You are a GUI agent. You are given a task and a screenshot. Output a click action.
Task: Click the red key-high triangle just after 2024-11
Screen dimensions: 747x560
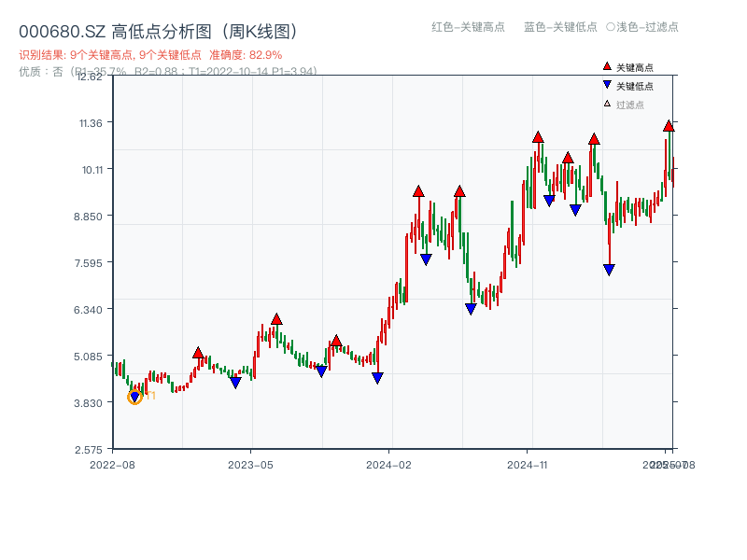539,137
